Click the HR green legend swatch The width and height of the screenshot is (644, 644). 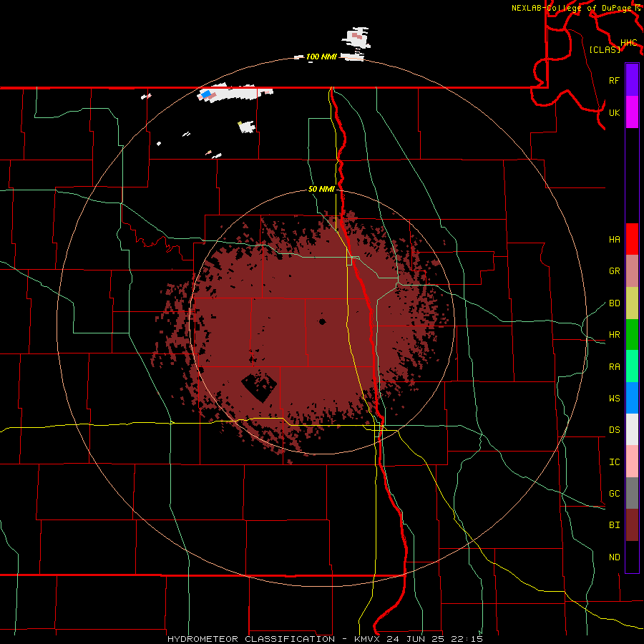[x=632, y=335]
